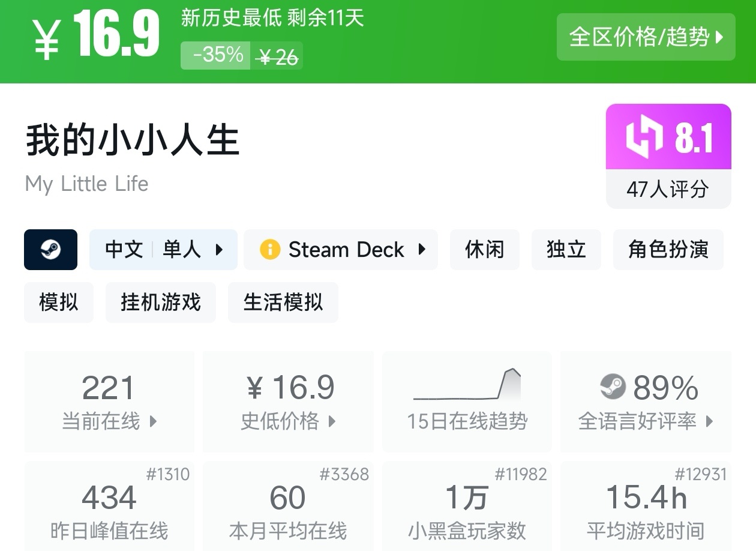Click the yen symbol beside 16.9 header price
The width and height of the screenshot is (756, 551).
point(46,40)
